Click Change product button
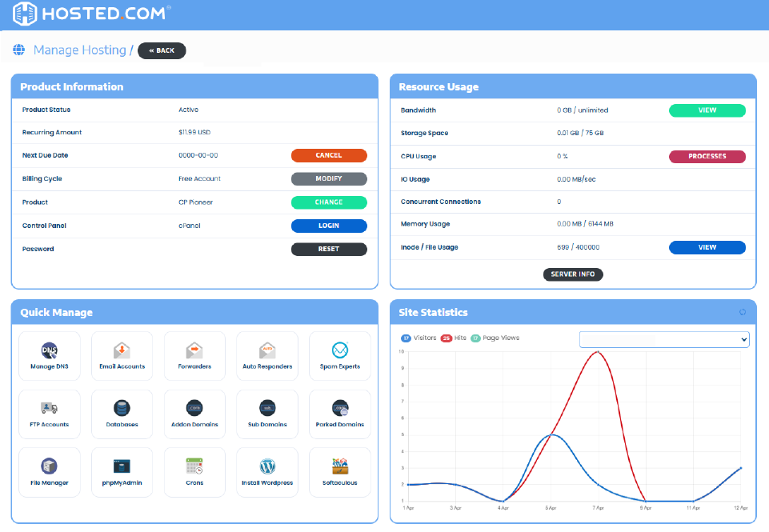This screenshot has width=769, height=532. 329,202
